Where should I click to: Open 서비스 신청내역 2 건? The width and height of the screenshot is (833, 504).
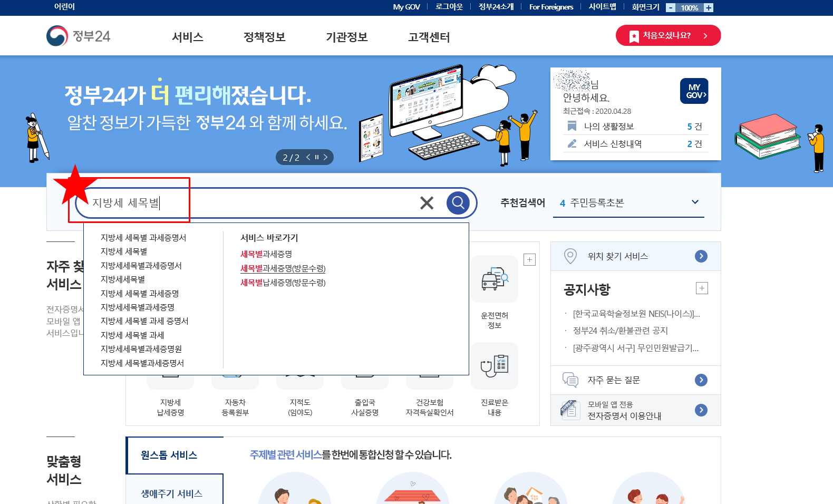pos(636,144)
